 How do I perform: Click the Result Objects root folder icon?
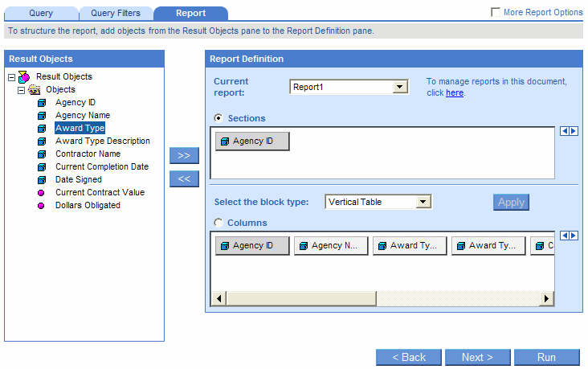click(x=24, y=77)
